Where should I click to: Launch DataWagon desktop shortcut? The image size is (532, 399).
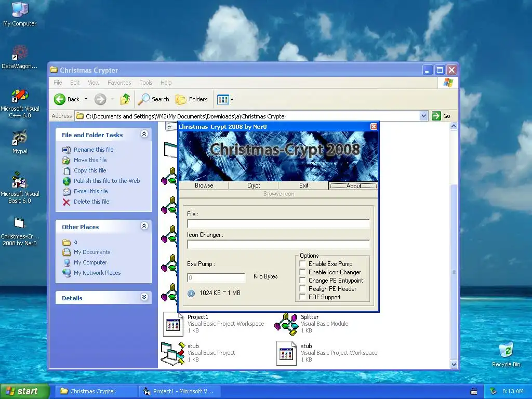[20, 56]
